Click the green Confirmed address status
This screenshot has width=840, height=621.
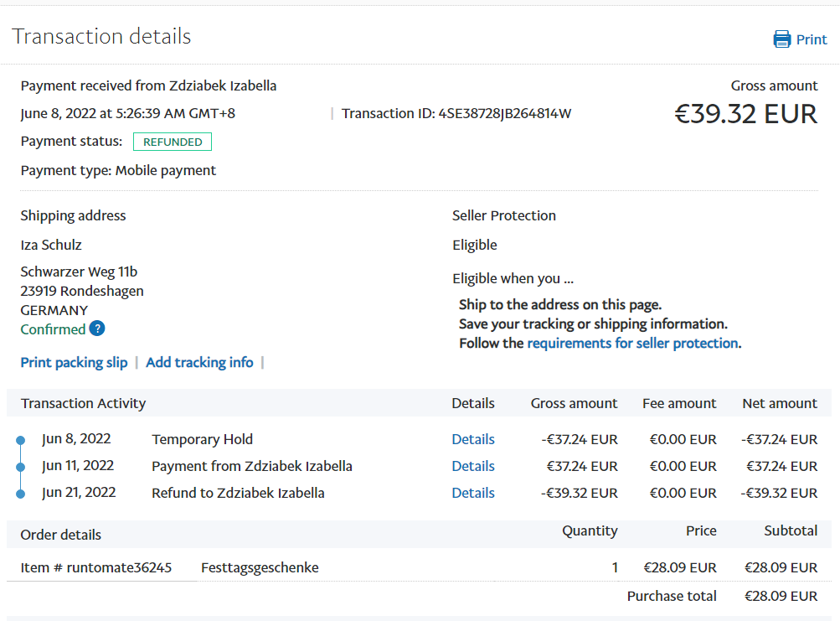click(53, 329)
